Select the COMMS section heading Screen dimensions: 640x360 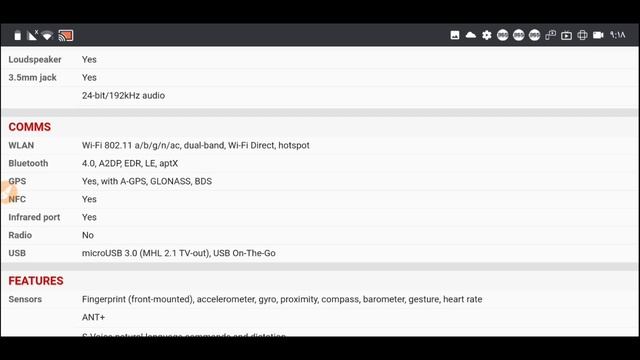pyautogui.click(x=30, y=127)
